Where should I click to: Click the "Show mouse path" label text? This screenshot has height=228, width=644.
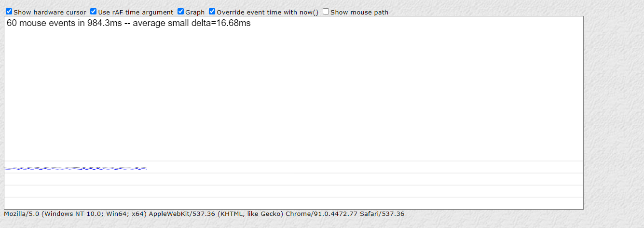[x=359, y=13]
